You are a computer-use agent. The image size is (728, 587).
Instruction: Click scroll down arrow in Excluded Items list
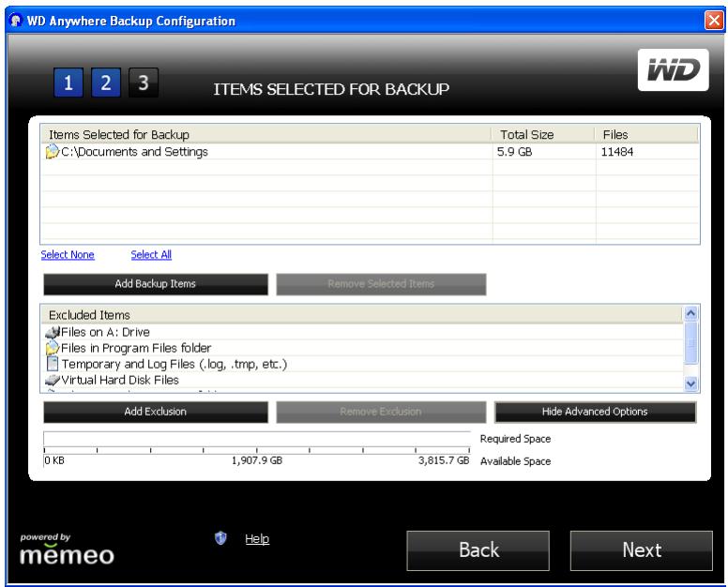690,384
